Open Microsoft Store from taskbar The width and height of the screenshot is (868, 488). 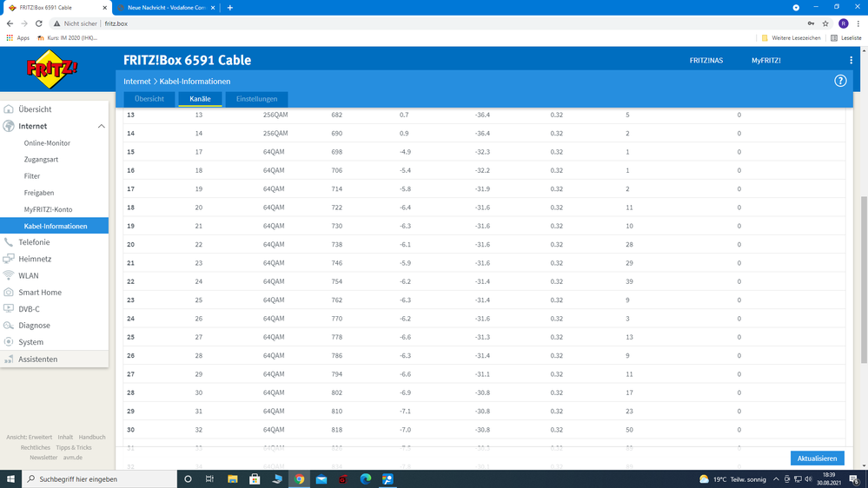click(255, 479)
